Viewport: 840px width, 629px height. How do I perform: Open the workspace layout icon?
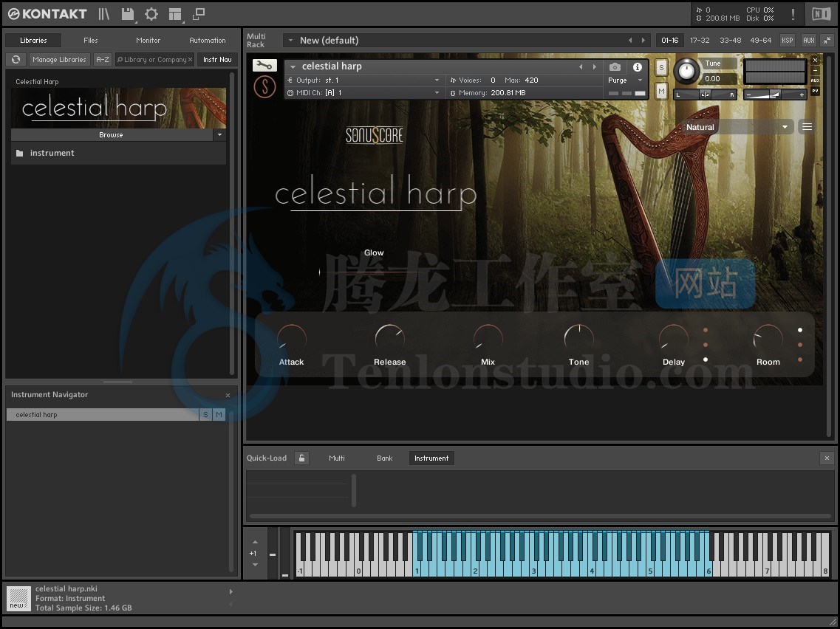tap(175, 14)
